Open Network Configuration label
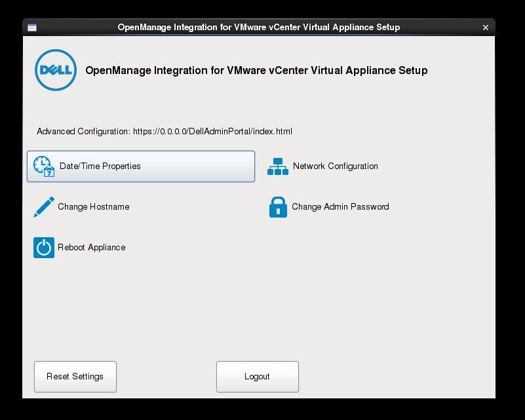 pos(336,166)
